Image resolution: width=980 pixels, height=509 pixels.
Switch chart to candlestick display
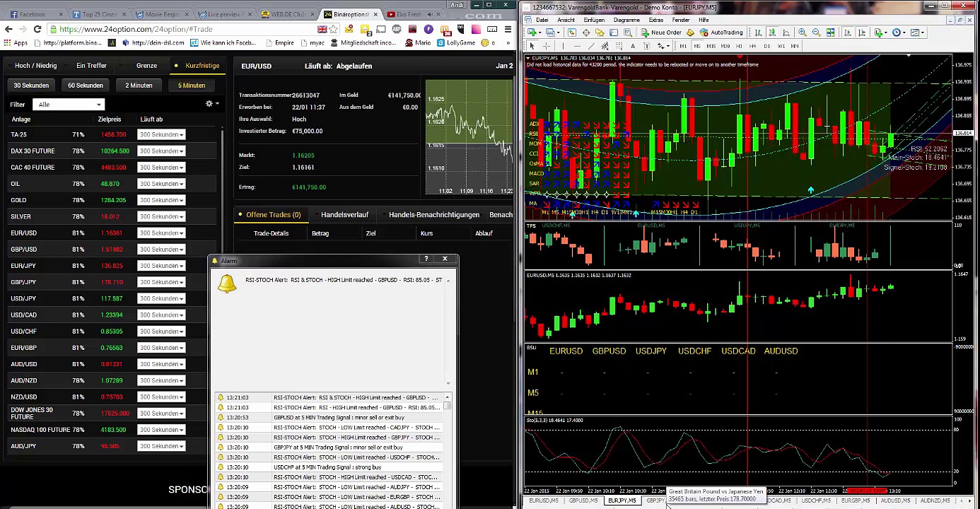click(771, 33)
